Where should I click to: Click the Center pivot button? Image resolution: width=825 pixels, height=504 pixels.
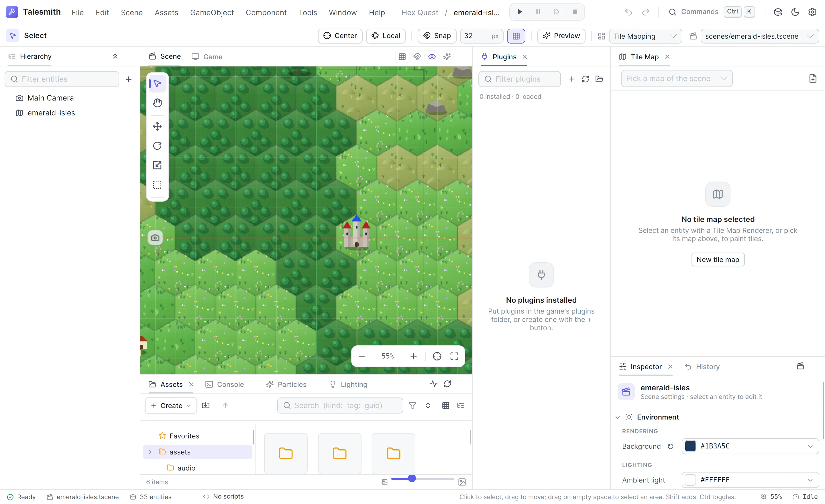click(x=340, y=36)
